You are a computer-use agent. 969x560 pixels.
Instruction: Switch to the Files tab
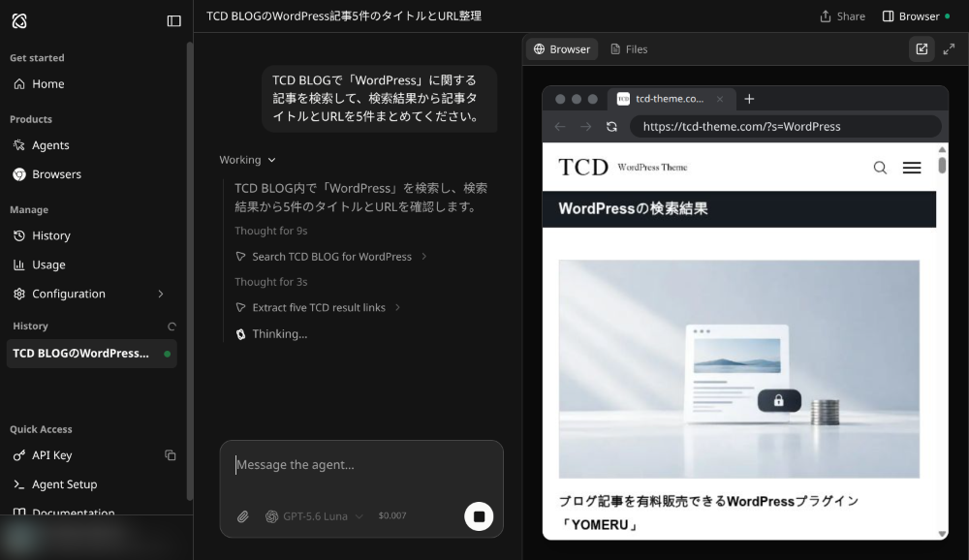click(x=629, y=48)
